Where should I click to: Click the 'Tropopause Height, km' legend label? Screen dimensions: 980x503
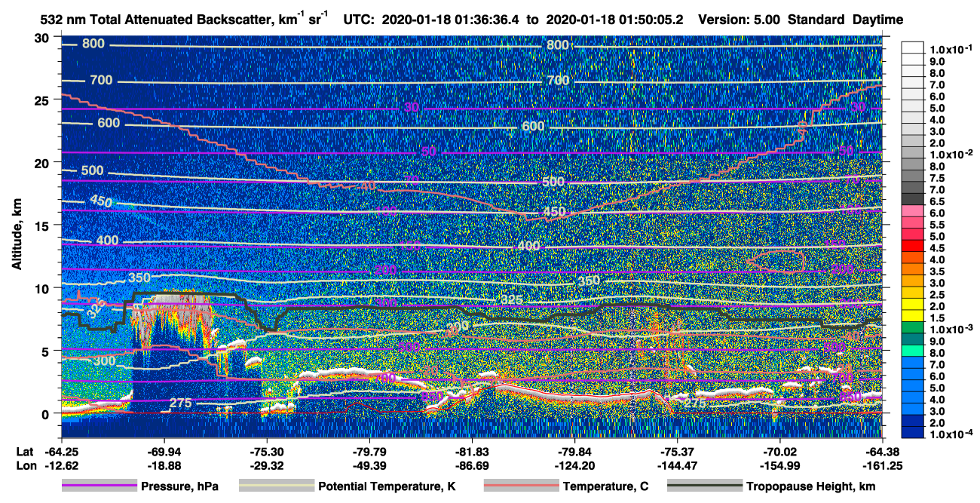click(x=811, y=487)
